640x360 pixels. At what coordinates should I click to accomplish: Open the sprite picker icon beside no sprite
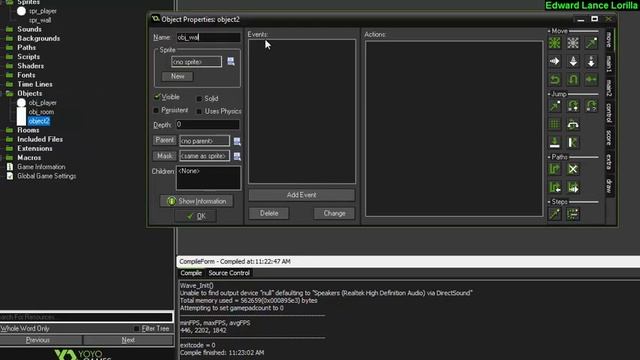(x=231, y=61)
